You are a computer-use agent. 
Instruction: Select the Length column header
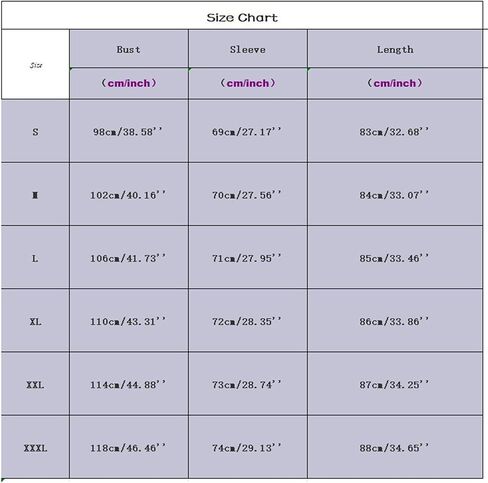click(x=395, y=49)
